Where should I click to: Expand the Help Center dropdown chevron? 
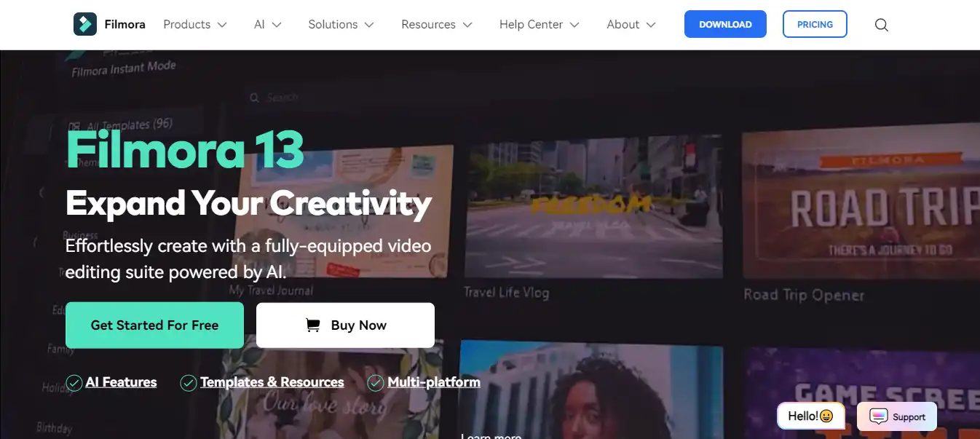[574, 25]
